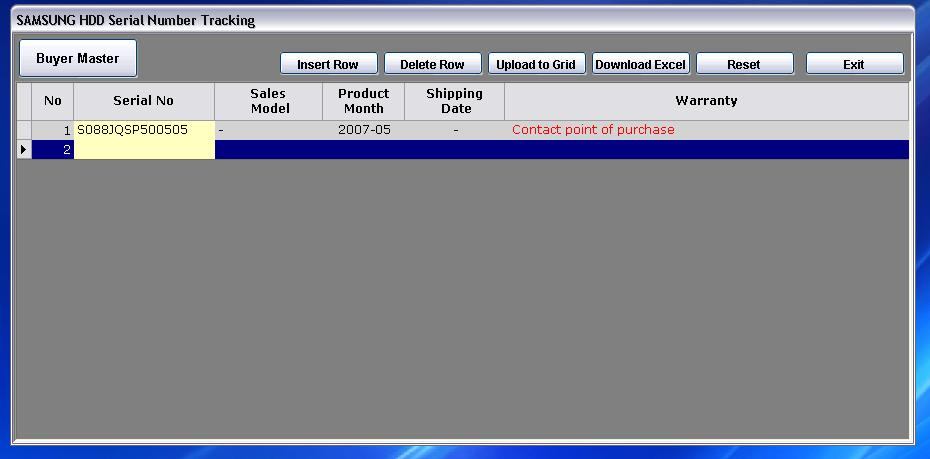Select the Serial No column header

click(144, 101)
